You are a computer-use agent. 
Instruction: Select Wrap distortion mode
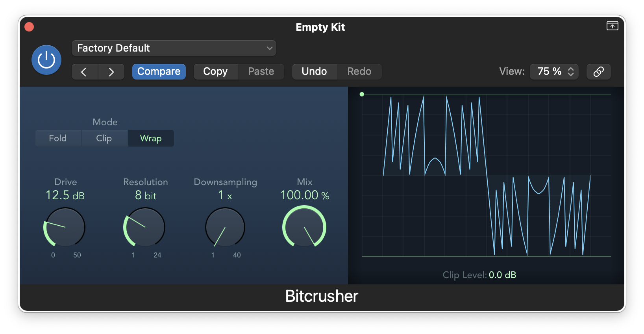[151, 138]
